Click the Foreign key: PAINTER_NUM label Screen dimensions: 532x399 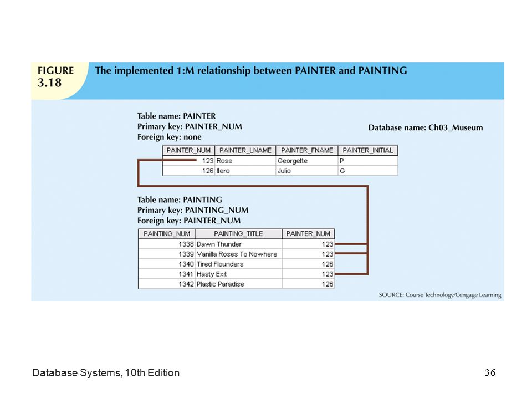pyautogui.click(x=189, y=221)
